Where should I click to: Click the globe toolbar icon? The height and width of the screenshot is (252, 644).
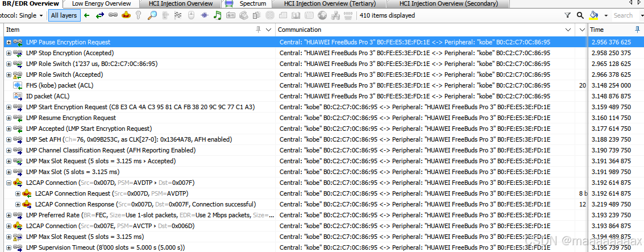pyautogui.click(x=322, y=15)
